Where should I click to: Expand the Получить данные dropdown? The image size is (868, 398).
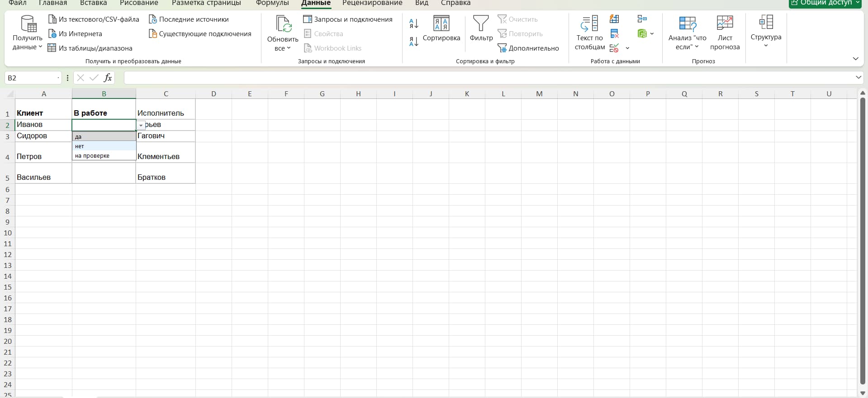point(28,42)
